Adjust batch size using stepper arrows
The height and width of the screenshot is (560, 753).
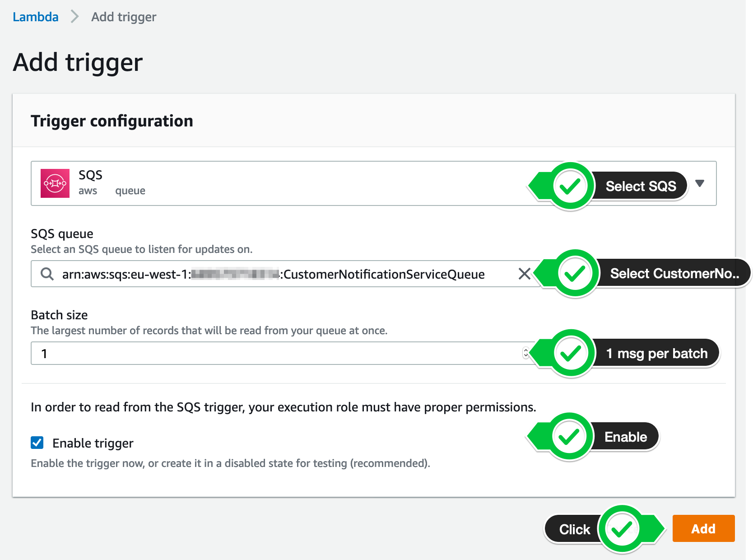coord(525,353)
